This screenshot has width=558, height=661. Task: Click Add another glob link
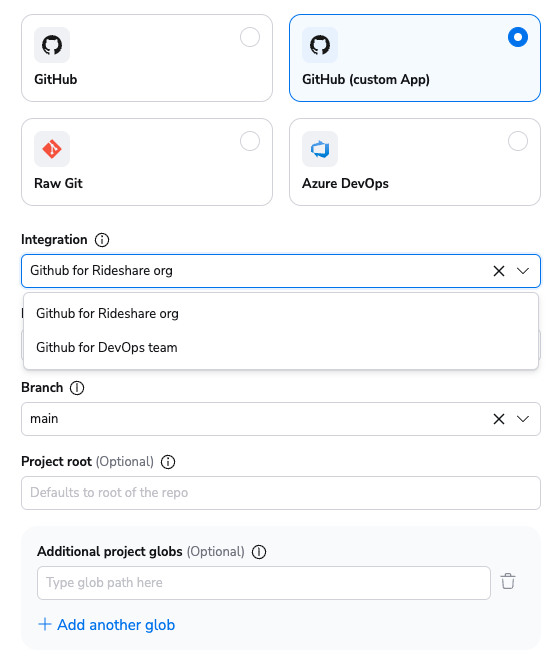107,625
